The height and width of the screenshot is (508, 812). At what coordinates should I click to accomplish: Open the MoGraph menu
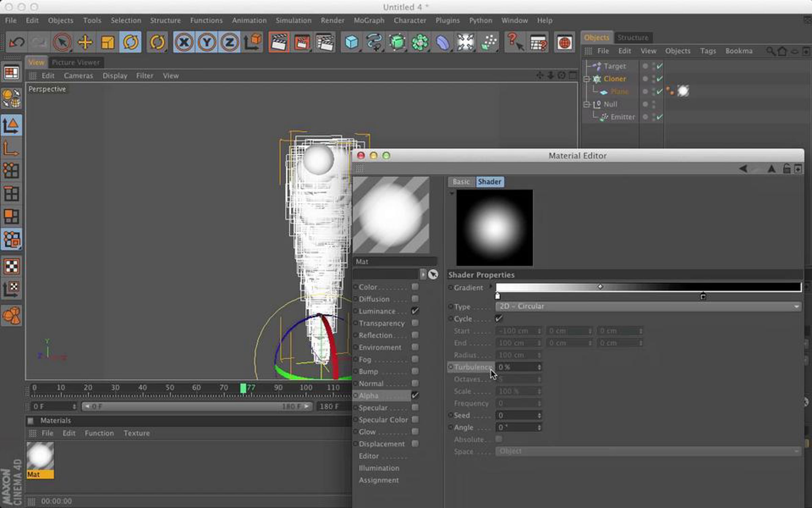click(x=369, y=20)
